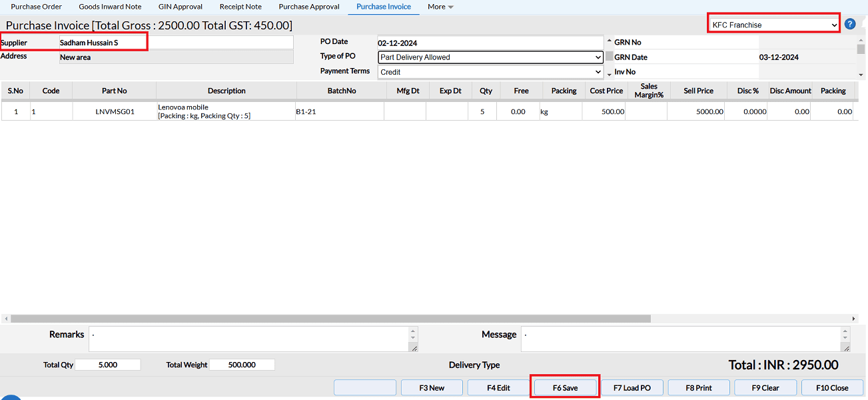
Task: Click the up stepper arrow in Remarks box
Action: pos(413,331)
